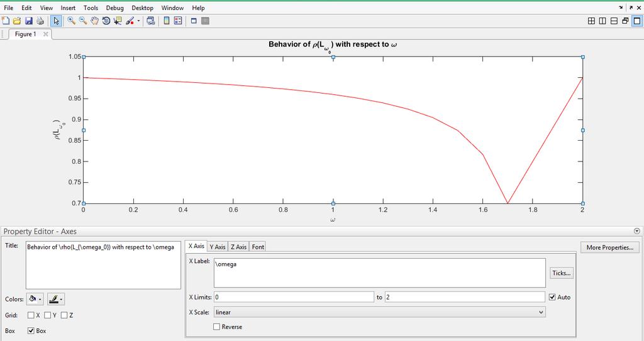644x341 pixels.
Task: Click the Hide Plot Tools icon
Action: pyautogui.click(x=194, y=21)
